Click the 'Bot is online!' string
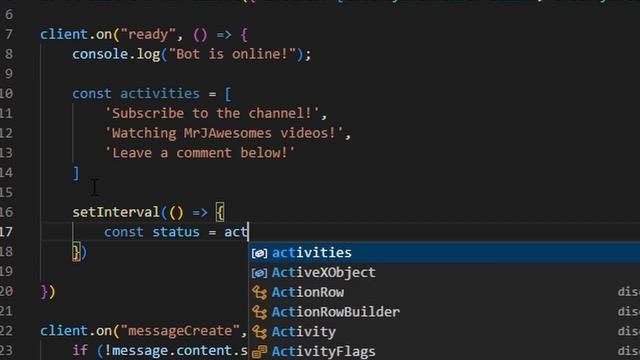This screenshot has height=360, width=640. (232, 54)
